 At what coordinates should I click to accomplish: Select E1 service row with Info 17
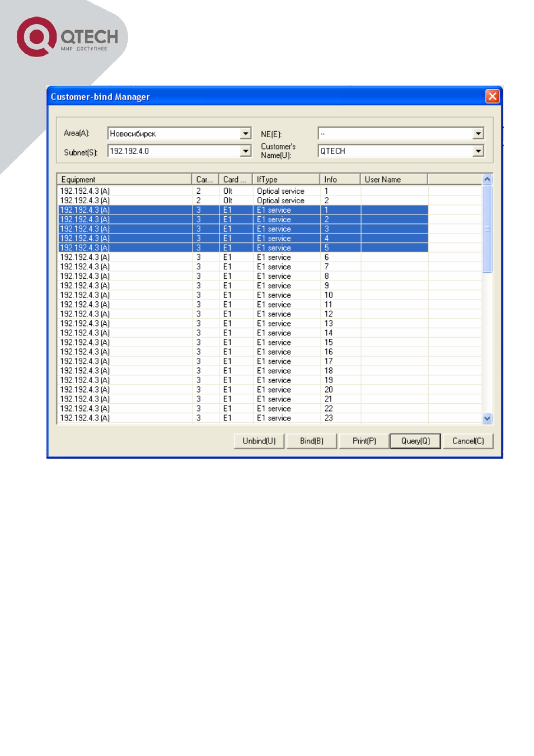[243, 361]
